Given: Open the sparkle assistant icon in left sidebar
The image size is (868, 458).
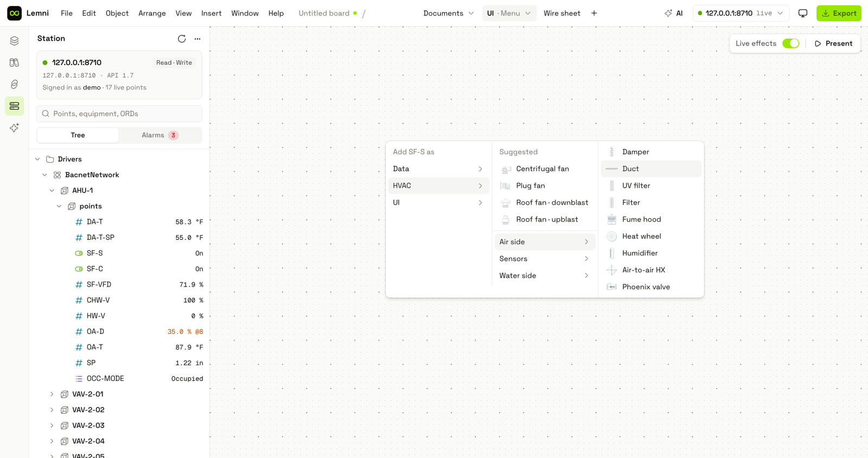Looking at the screenshot, I should point(15,128).
